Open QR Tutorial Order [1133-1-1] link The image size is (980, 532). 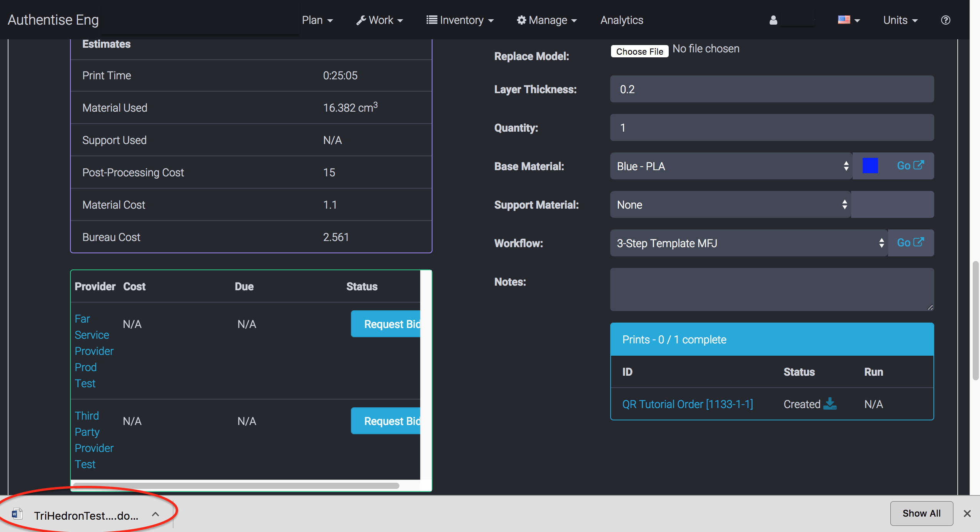687,404
